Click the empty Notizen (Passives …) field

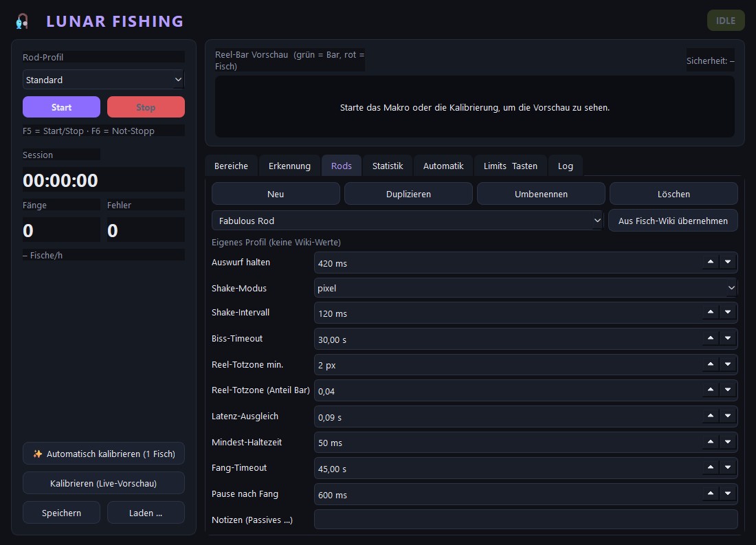526,520
